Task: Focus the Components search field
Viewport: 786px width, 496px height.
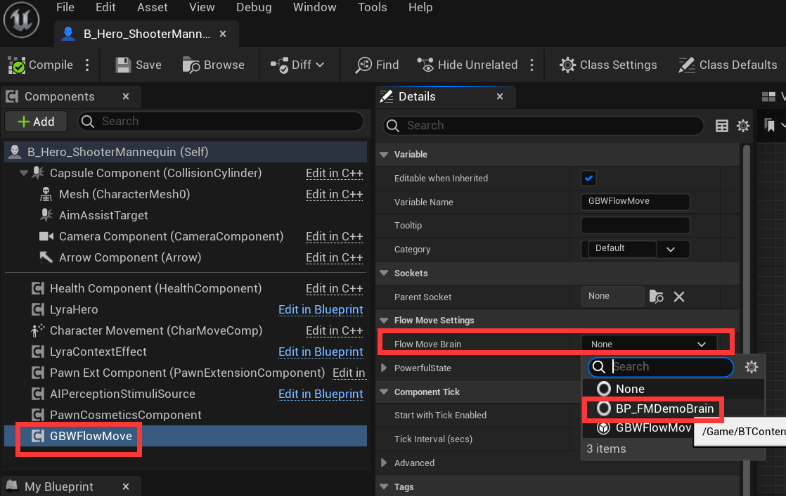Action: point(221,121)
